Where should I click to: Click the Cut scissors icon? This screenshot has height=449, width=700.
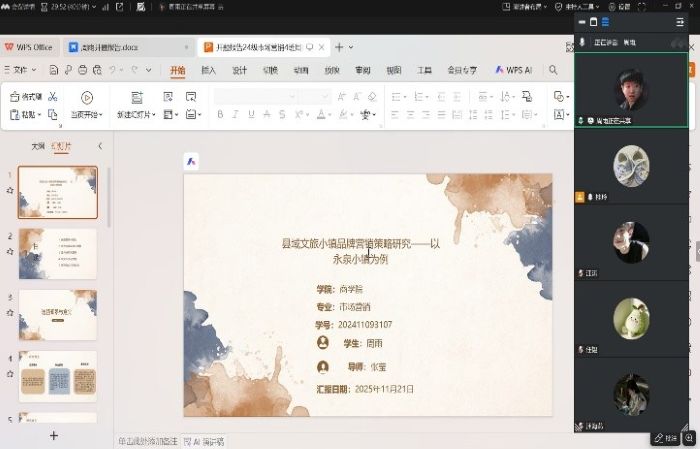coord(52,97)
